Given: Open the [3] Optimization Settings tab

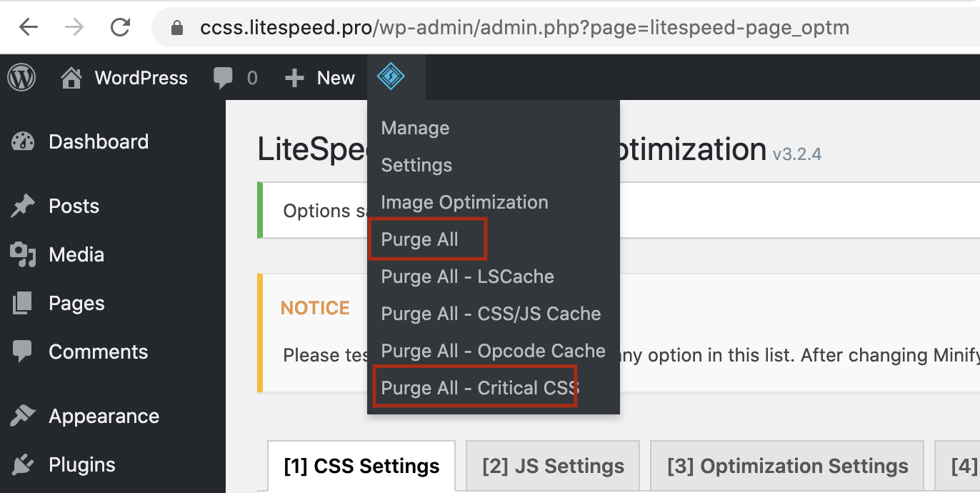Looking at the screenshot, I should (787, 466).
